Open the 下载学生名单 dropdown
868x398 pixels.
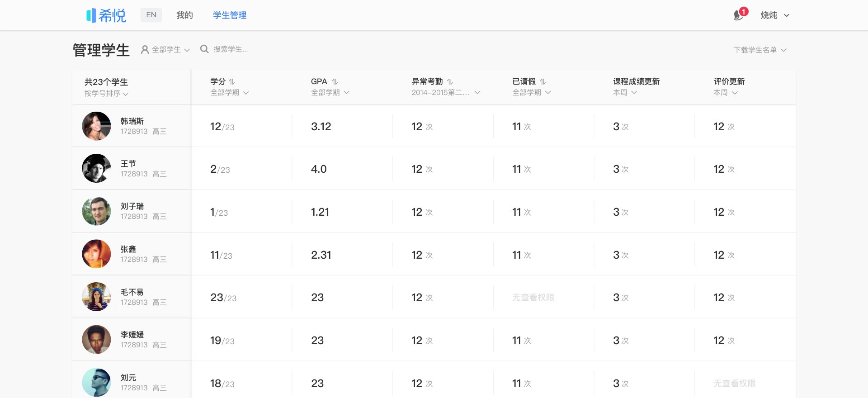point(759,50)
